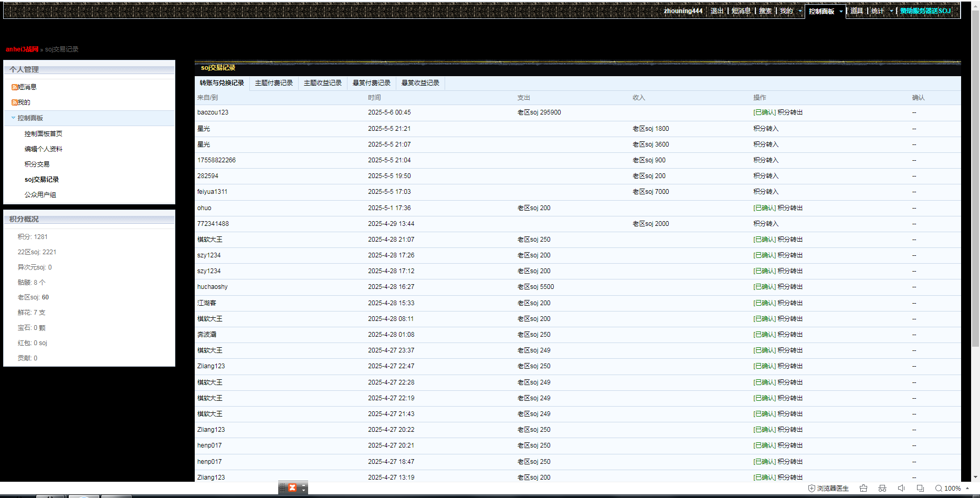Switch to the 悬赏收益记录 tab
This screenshot has height=498, width=980.
tap(420, 83)
